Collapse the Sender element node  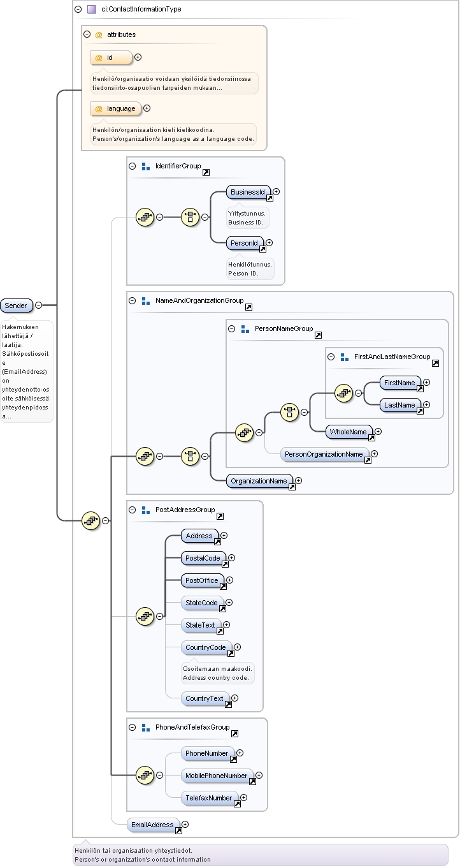(39, 305)
